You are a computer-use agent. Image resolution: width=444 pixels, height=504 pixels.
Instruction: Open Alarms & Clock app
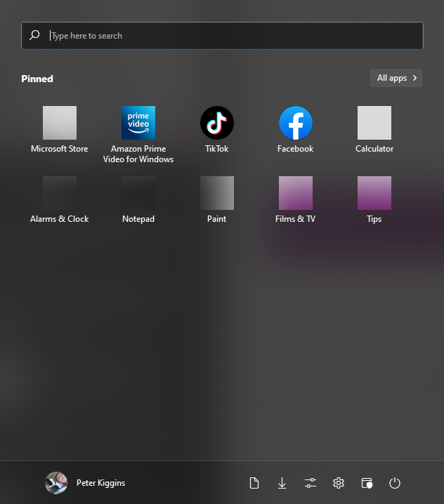(60, 199)
